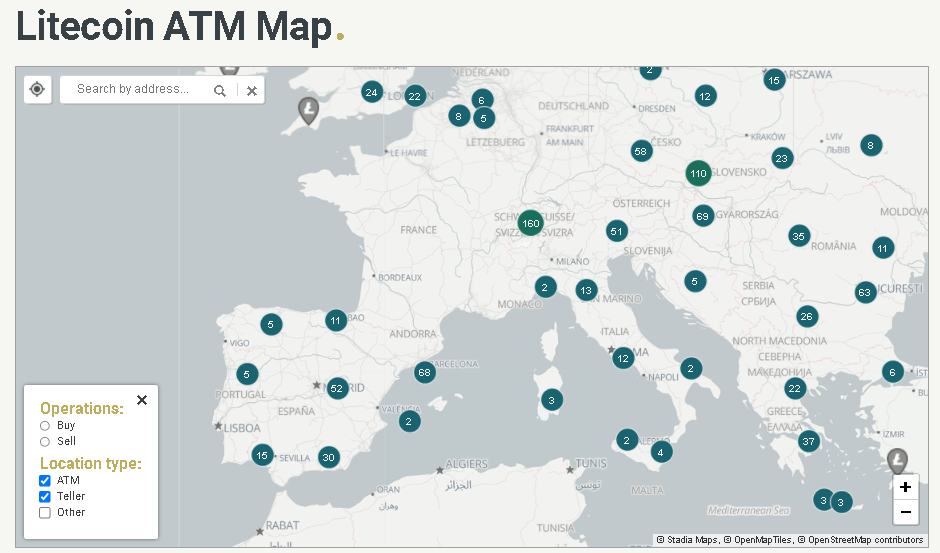Uncheck the ATM location type
Screen dimensions: 940x553
pyautogui.click(x=45, y=480)
